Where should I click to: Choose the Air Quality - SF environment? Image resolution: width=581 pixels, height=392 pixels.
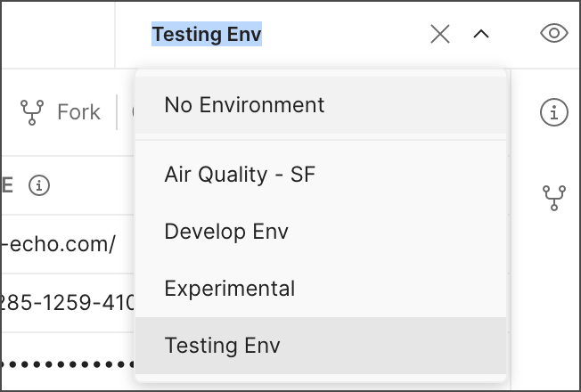(x=321, y=174)
